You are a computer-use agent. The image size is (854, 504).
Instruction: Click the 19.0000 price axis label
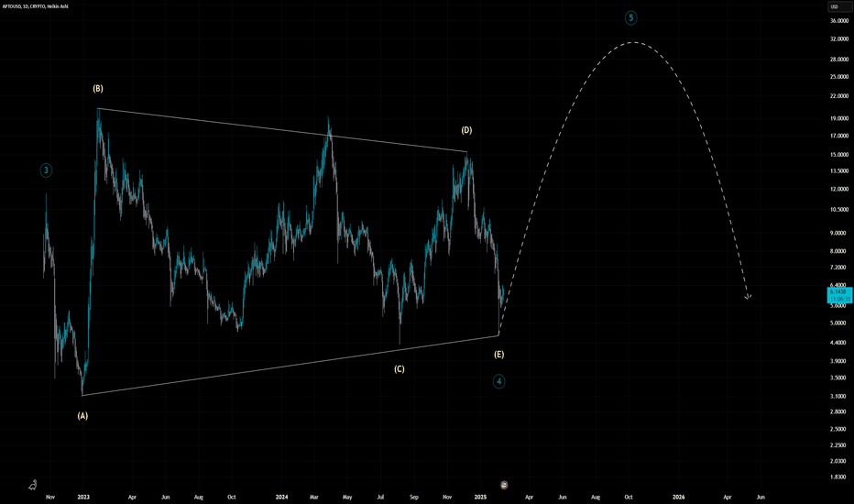tap(839, 118)
